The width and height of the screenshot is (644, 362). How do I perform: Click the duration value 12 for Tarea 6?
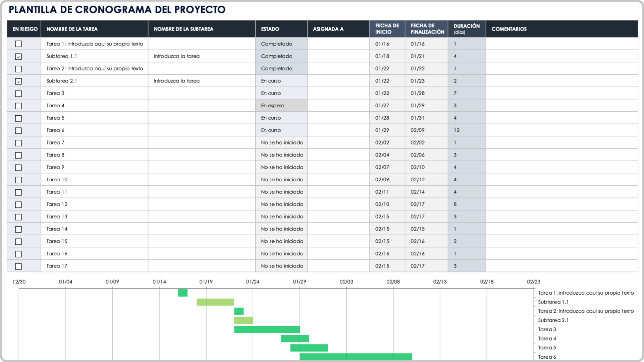pos(467,130)
